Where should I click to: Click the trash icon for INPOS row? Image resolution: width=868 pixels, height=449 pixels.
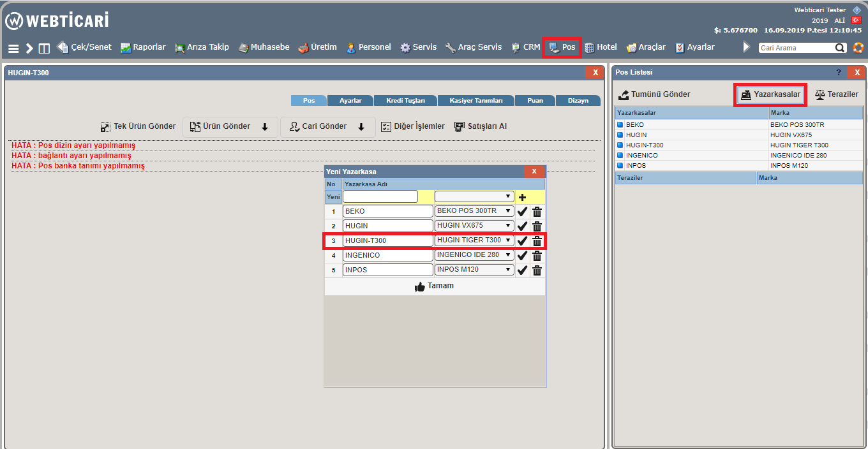537,270
